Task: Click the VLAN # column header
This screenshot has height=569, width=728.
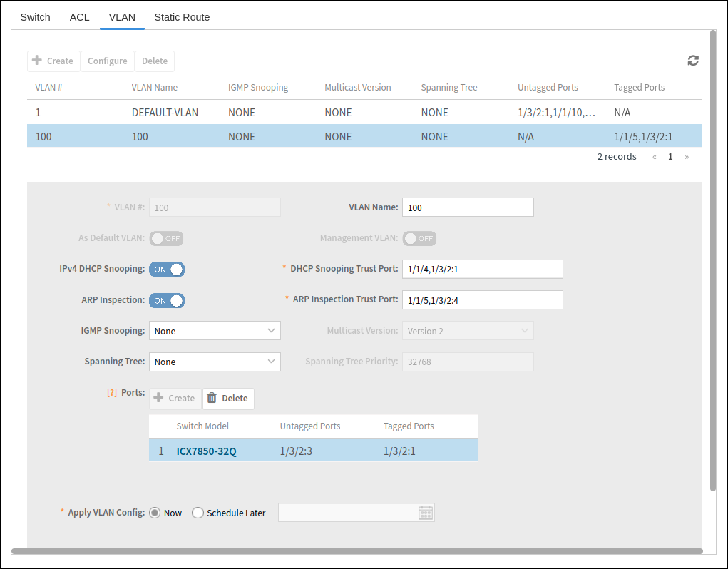Action: click(x=48, y=88)
